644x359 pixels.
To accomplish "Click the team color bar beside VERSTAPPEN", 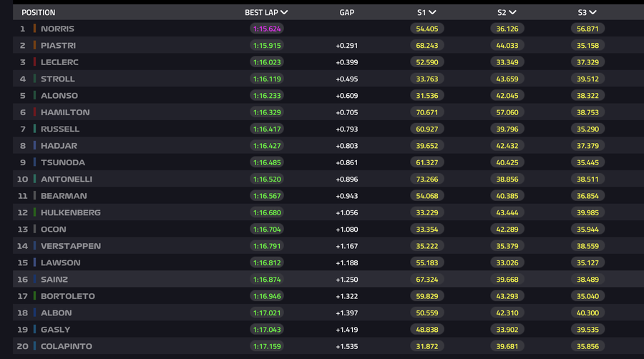I will coord(34,246).
